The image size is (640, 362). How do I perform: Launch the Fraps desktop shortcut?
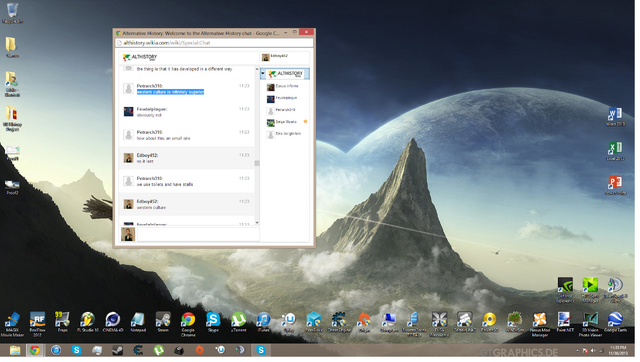click(62, 322)
